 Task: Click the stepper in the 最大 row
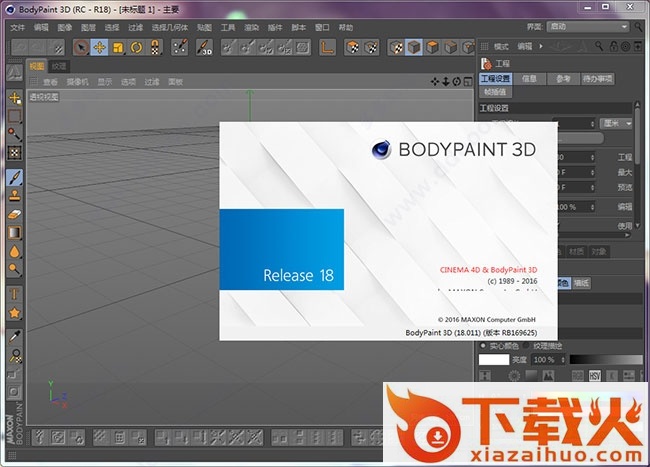click(x=592, y=172)
